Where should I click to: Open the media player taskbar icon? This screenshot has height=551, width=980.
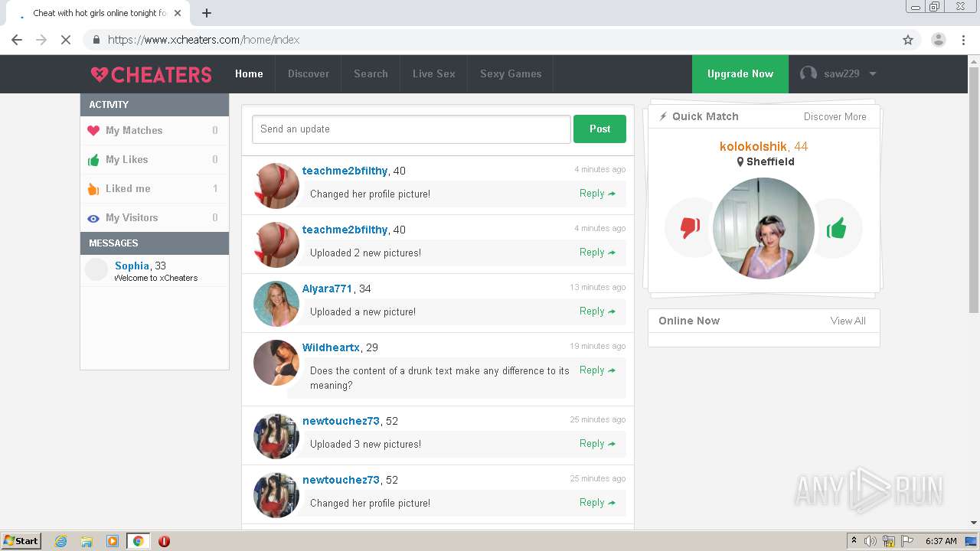coord(113,541)
